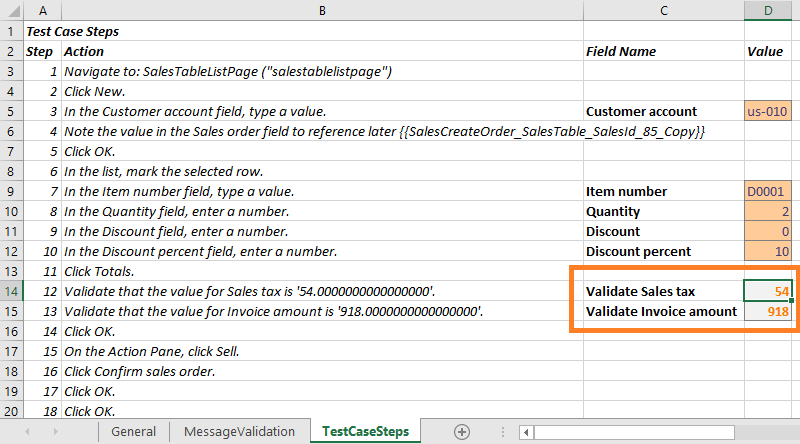The width and height of the screenshot is (800, 444).
Task: Click the tab bar split handle dots
Action: [503, 432]
